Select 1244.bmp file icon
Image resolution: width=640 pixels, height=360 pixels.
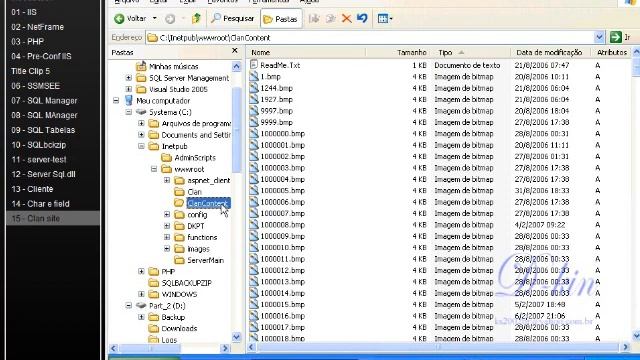[x=254, y=88]
